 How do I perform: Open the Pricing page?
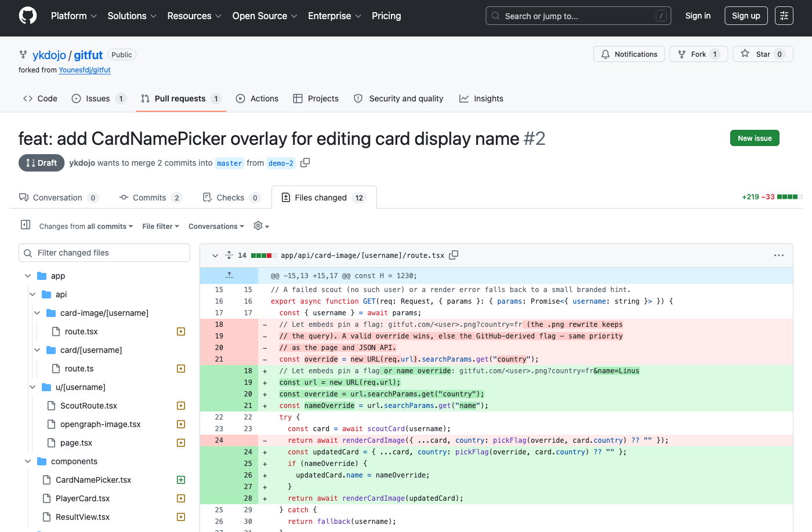pyautogui.click(x=386, y=16)
